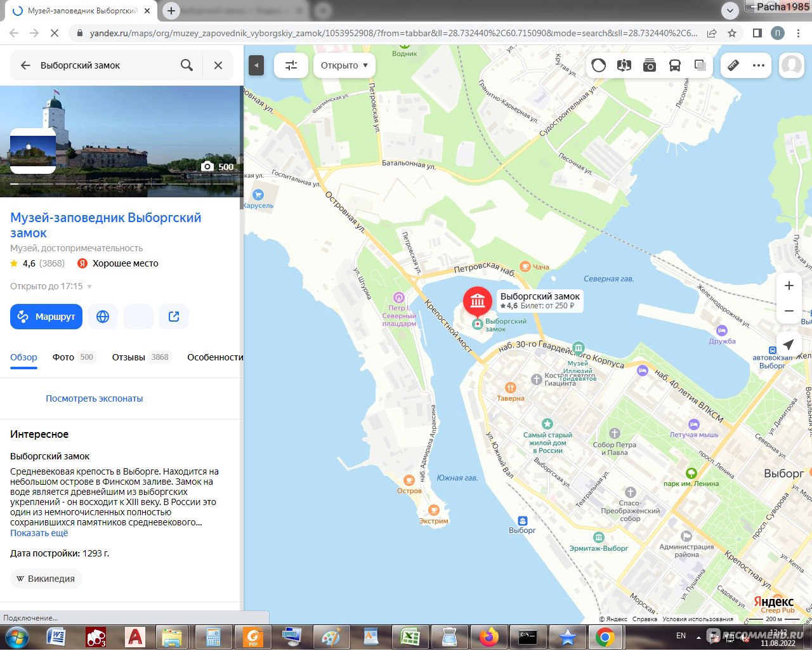Viewport: 812px width, 651px height.
Task: Click 'парк им. Ленина' marker
Action: [x=691, y=473]
